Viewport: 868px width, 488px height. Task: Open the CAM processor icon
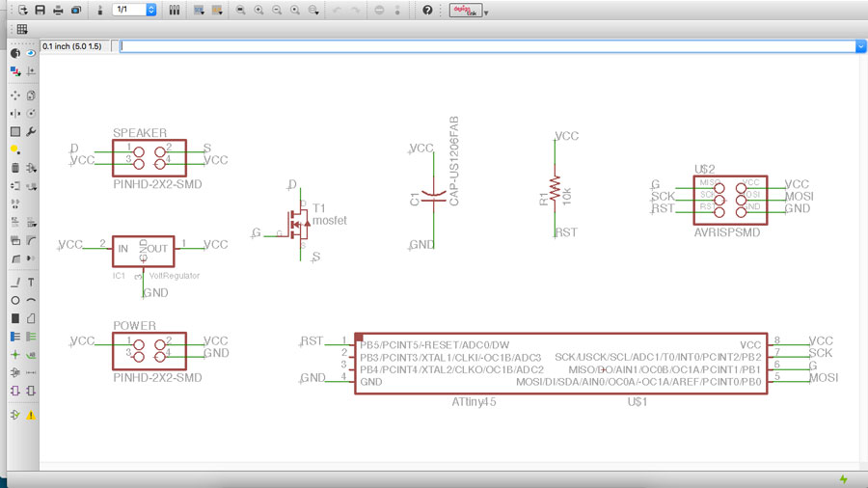coord(76,10)
